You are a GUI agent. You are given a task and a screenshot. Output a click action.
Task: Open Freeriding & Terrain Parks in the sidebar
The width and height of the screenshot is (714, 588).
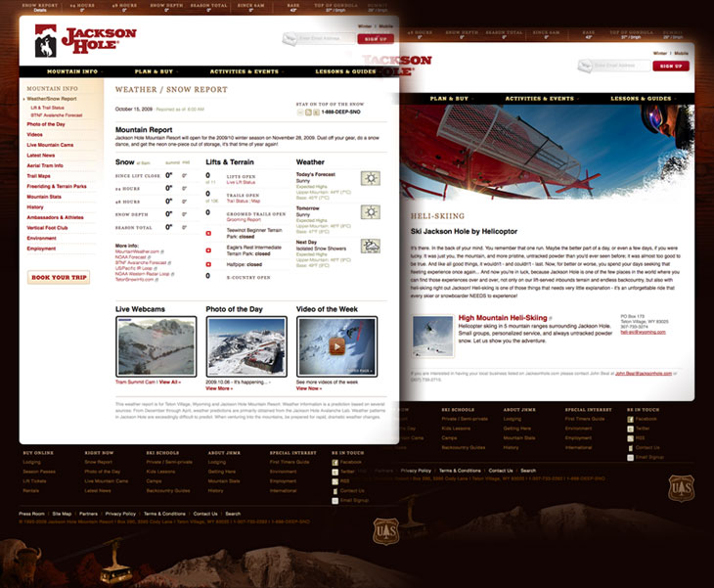pyautogui.click(x=57, y=186)
